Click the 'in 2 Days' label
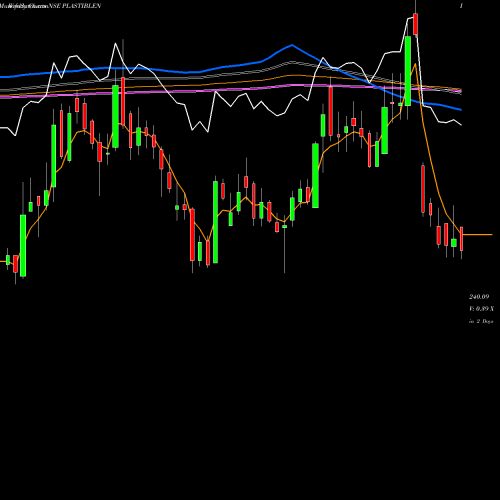The height and width of the screenshot is (500, 500). tap(481, 321)
